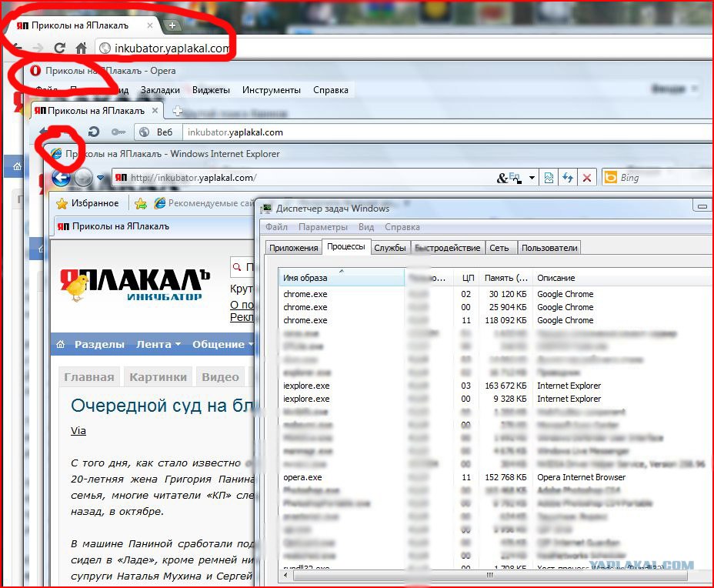Click the site search magnifier icon
Image resolution: width=714 pixels, height=588 pixels.
[x=237, y=267]
